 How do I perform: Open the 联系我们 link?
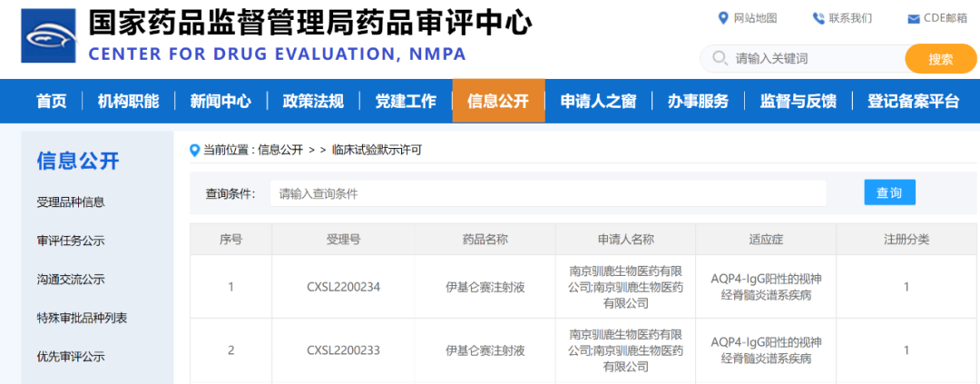(850, 18)
